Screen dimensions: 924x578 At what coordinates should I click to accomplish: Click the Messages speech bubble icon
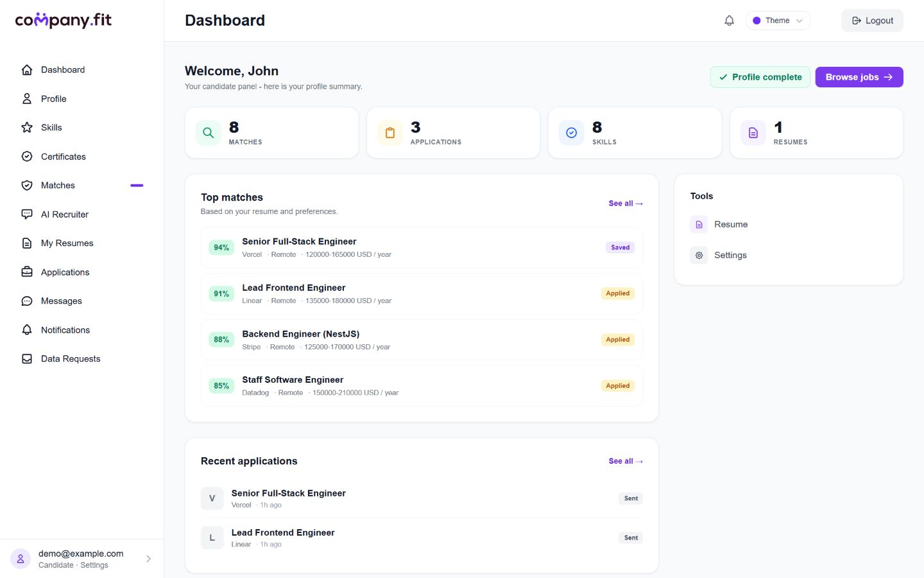click(27, 301)
